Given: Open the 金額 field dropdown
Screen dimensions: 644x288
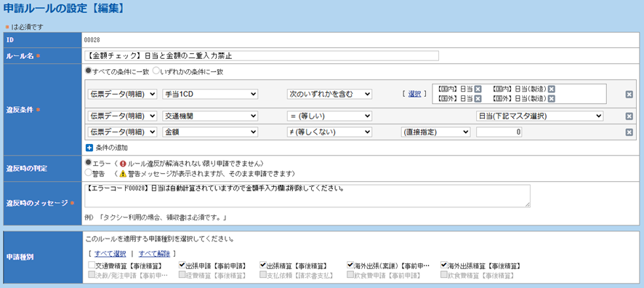Looking at the screenshot, I should point(210,132).
